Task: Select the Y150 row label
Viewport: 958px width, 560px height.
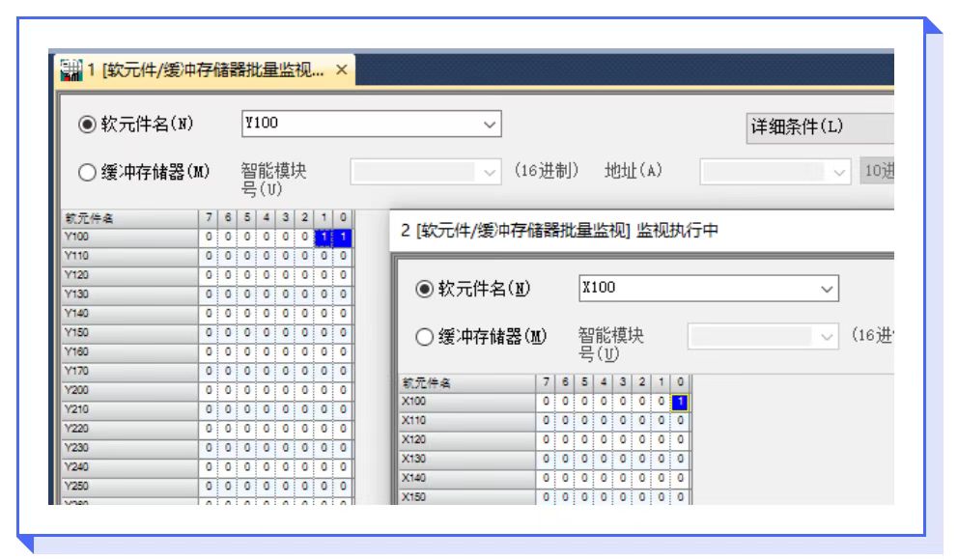Action: pos(129,333)
